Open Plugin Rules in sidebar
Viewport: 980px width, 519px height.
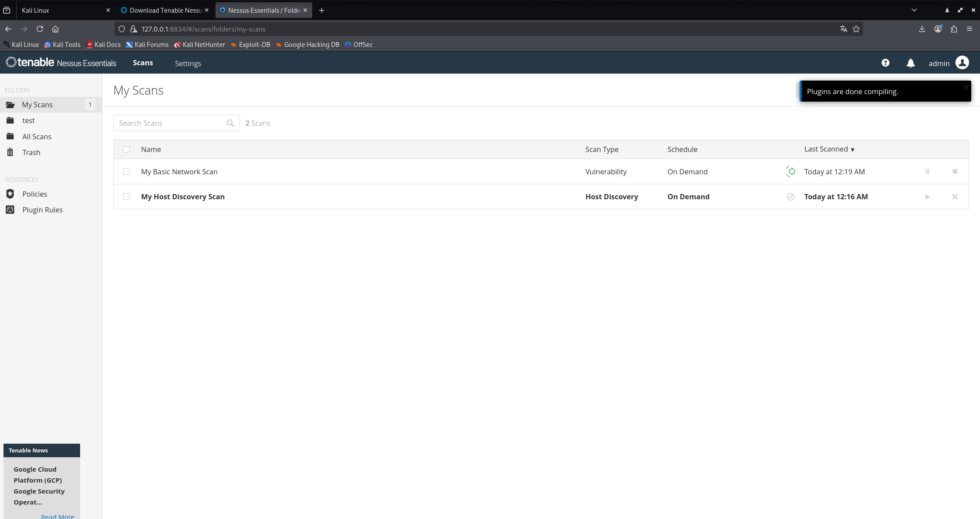[x=42, y=210]
